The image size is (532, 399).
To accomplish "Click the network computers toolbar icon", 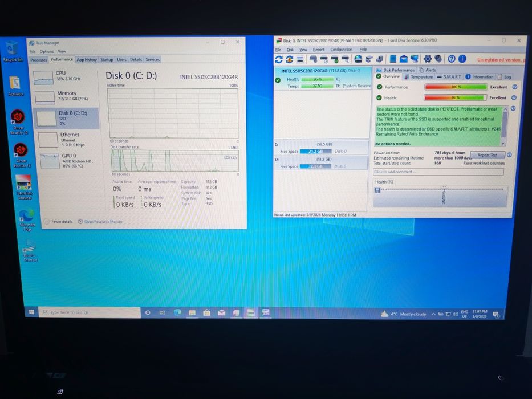I will point(415,59).
